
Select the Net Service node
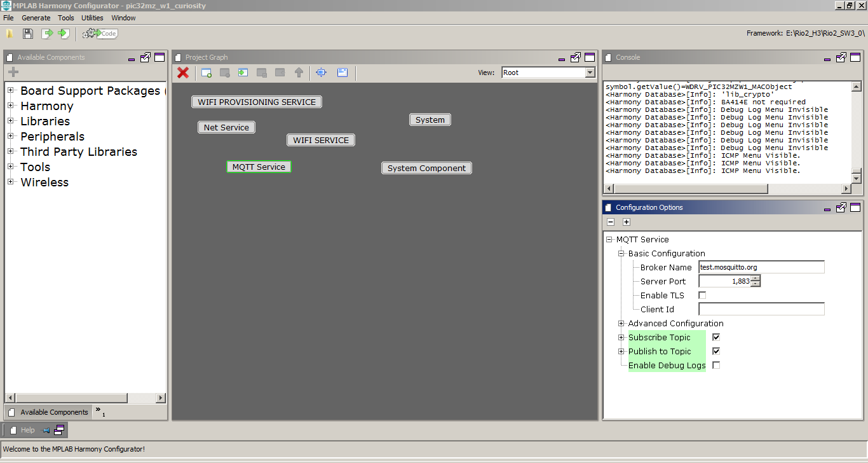pos(226,127)
